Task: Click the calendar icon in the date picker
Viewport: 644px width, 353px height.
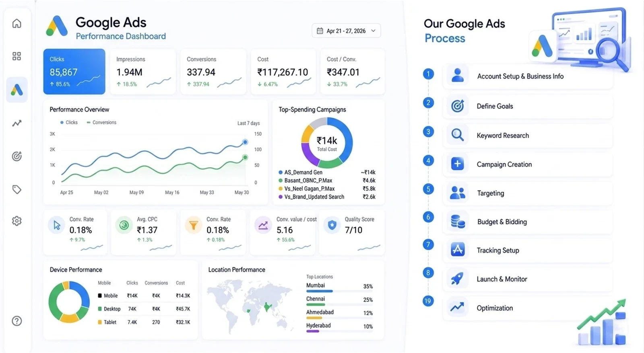Action: [320, 31]
